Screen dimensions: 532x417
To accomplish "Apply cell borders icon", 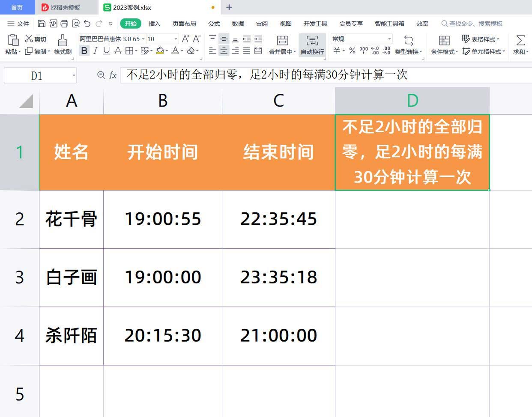I will [x=129, y=51].
